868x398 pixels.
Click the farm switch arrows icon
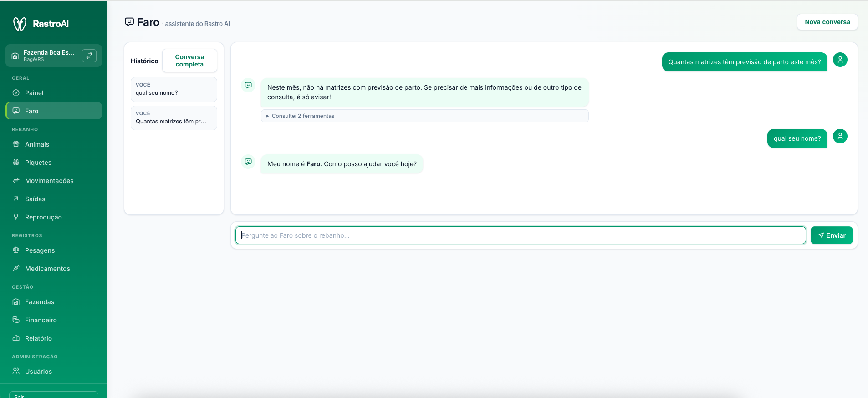click(x=89, y=56)
